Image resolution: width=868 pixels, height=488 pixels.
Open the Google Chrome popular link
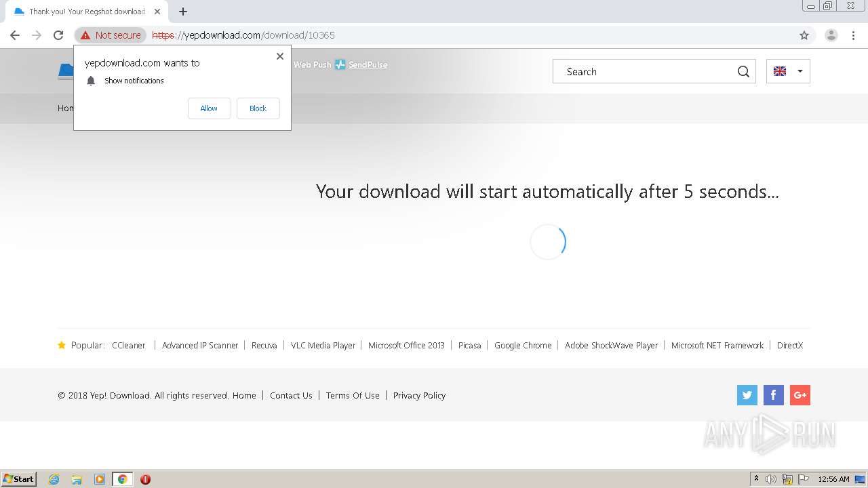(x=523, y=345)
